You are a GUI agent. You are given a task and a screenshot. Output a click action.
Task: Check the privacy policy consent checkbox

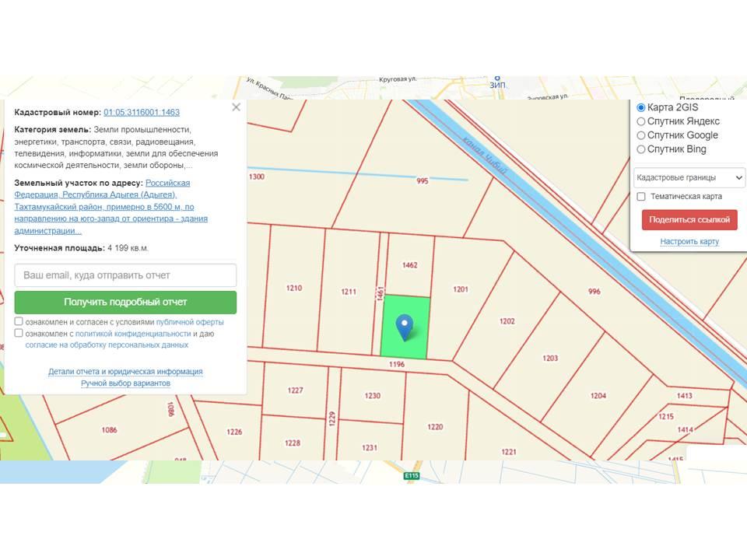17,333
